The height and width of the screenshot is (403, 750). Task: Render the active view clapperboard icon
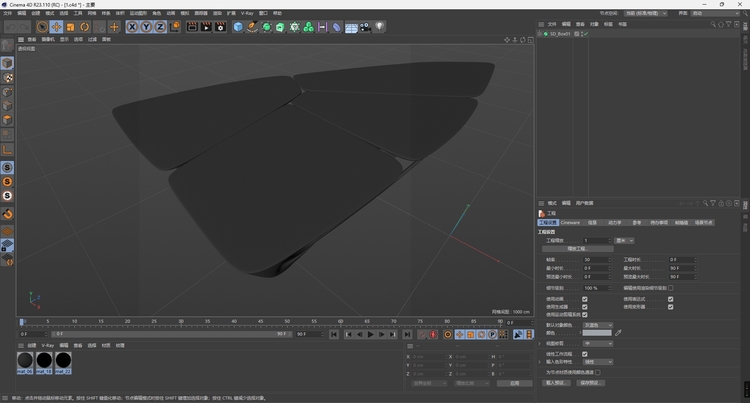[192, 27]
